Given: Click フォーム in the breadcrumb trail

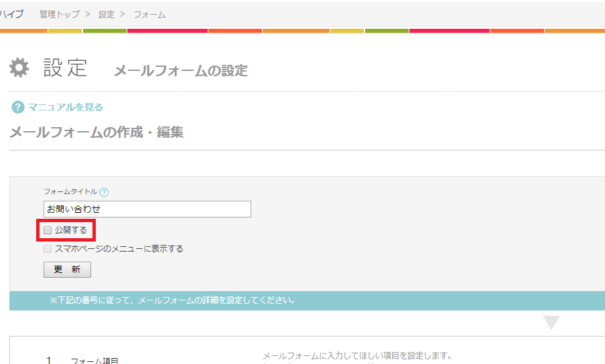Looking at the screenshot, I should 149,14.
